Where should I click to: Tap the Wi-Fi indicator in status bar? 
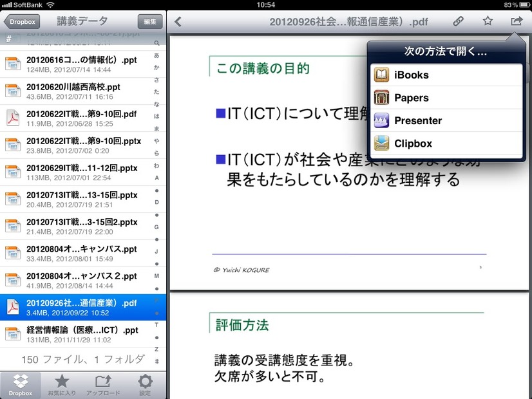[x=50, y=5]
